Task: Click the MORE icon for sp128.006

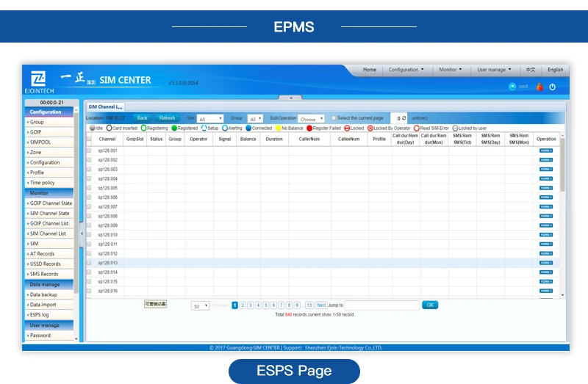Action: point(546,198)
